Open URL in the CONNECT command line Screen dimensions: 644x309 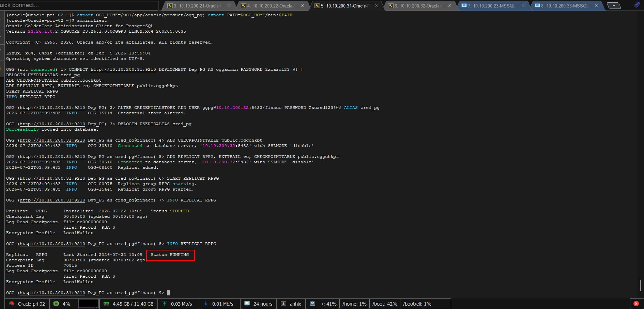coord(123,69)
